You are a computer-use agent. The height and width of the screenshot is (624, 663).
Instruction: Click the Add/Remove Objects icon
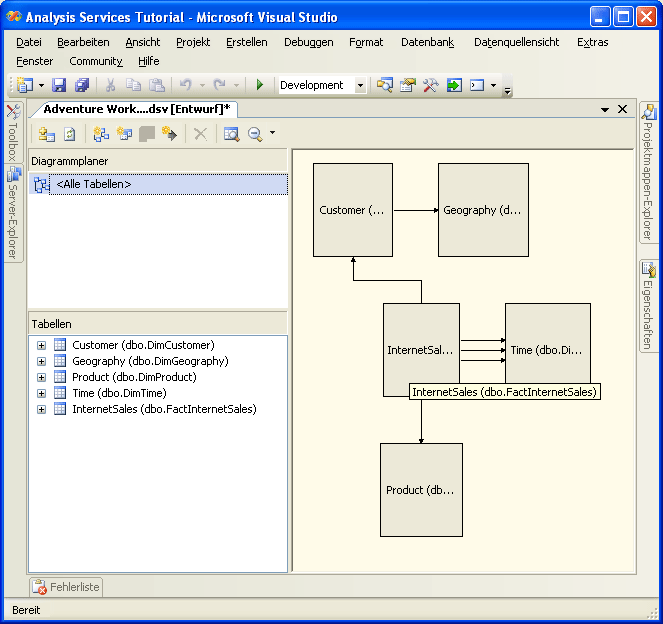pyautogui.click(x=47, y=134)
